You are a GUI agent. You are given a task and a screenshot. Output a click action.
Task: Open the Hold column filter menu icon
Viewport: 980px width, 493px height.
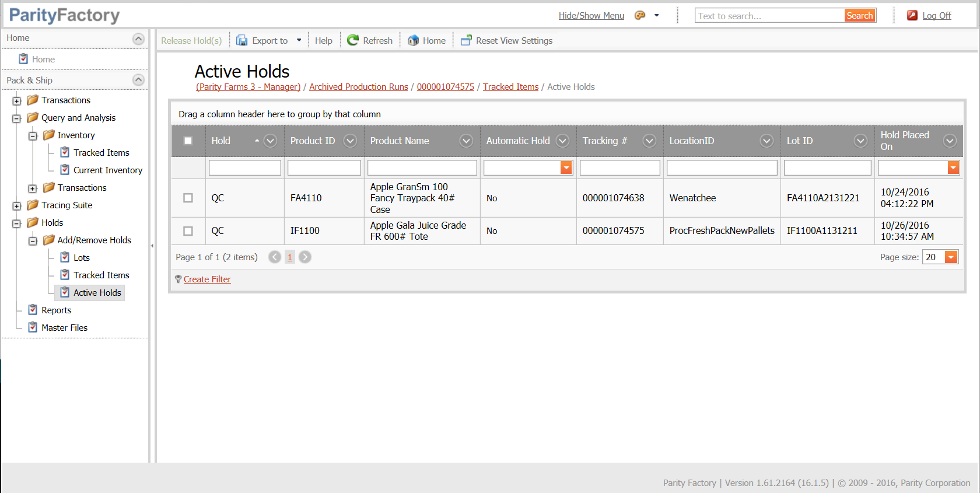tap(270, 141)
